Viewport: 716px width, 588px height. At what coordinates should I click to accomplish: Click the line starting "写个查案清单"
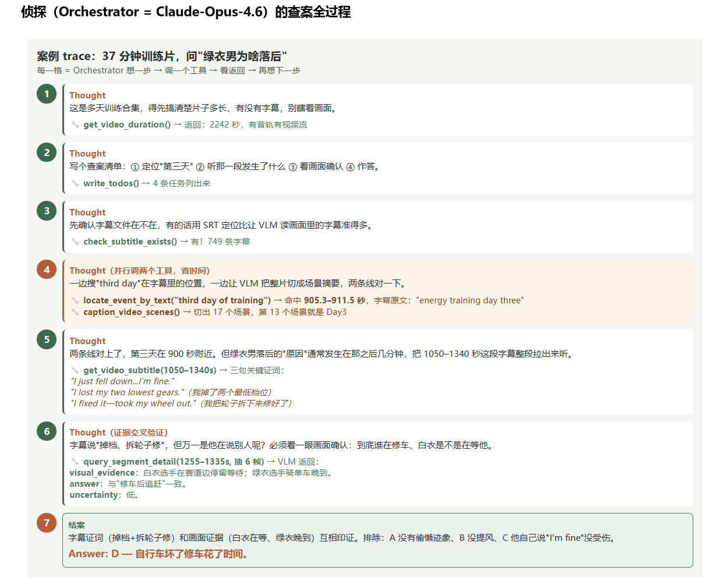[225, 167]
